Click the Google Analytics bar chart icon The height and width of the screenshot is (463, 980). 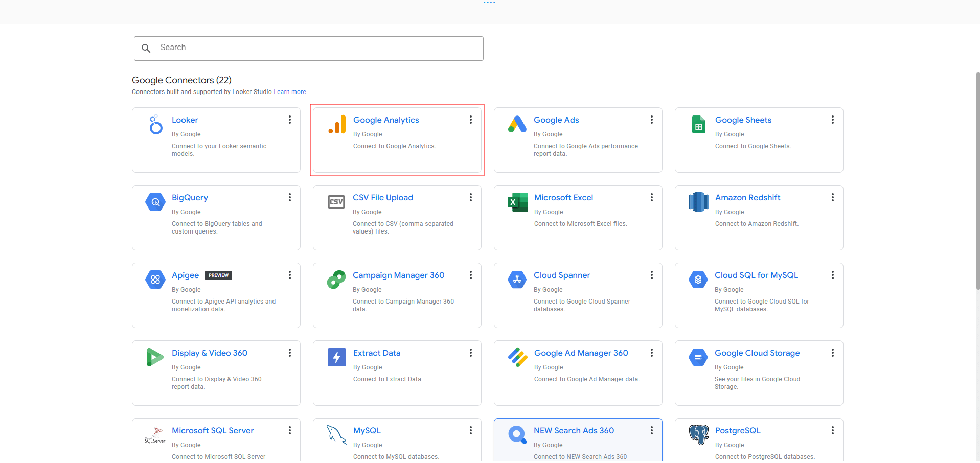tap(337, 124)
